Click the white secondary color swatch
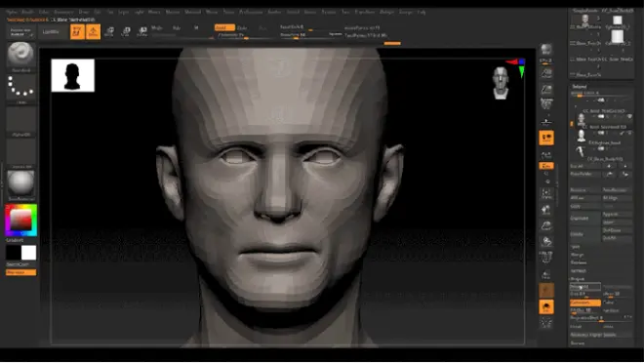 (x=28, y=253)
